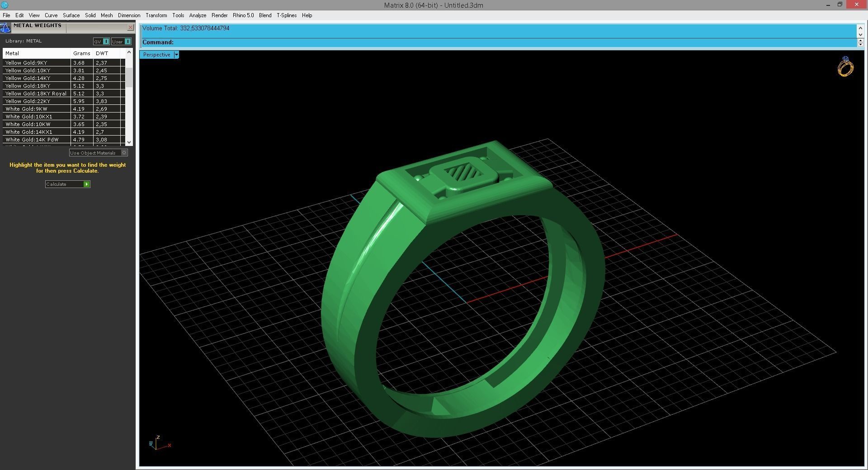Image resolution: width=868 pixels, height=470 pixels.
Task: Click the Library: METAL label
Action: point(24,41)
